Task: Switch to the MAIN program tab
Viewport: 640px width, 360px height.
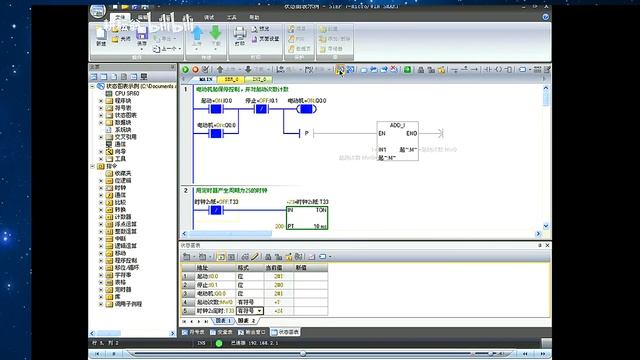Action: click(205, 79)
